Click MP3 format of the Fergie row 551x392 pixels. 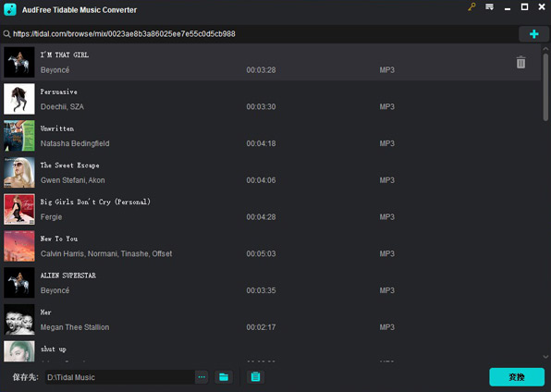(x=386, y=217)
